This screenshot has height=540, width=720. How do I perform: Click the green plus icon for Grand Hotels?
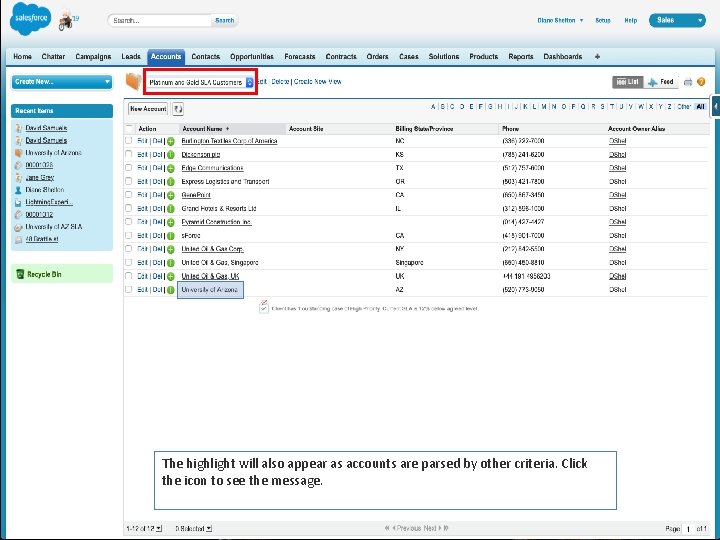[171, 209]
